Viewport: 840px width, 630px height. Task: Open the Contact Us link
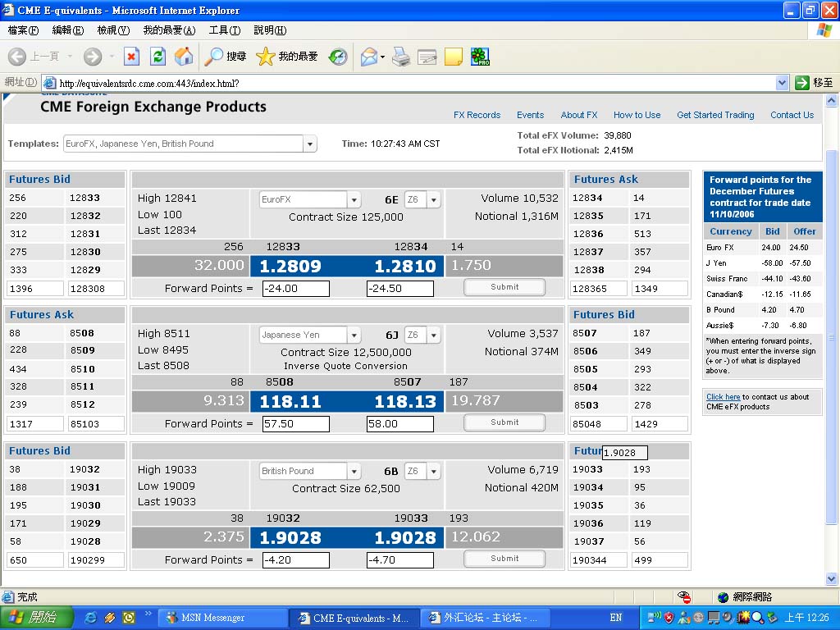point(792,115)
